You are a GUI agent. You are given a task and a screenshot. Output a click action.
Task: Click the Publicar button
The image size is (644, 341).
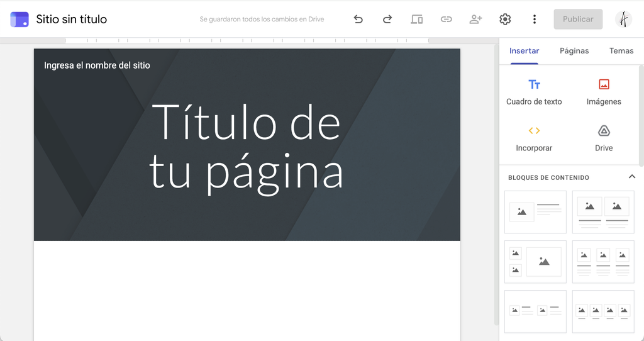[x=578, y=20]
